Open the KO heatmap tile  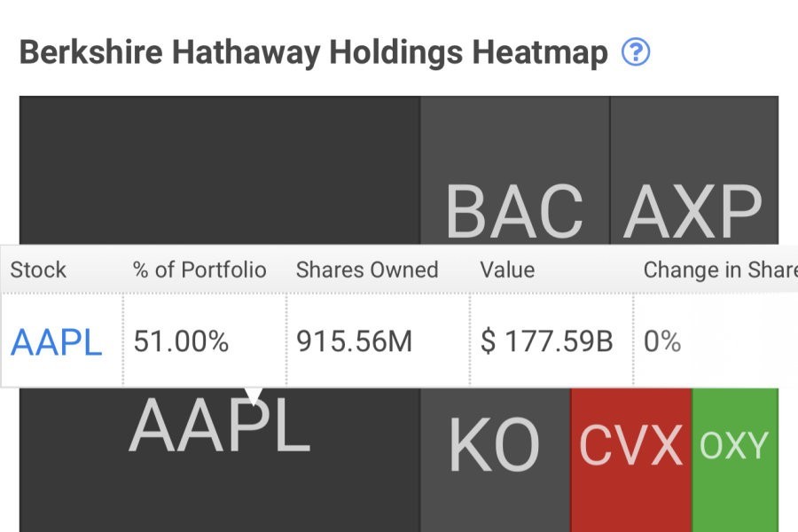[x=494, y=445]
